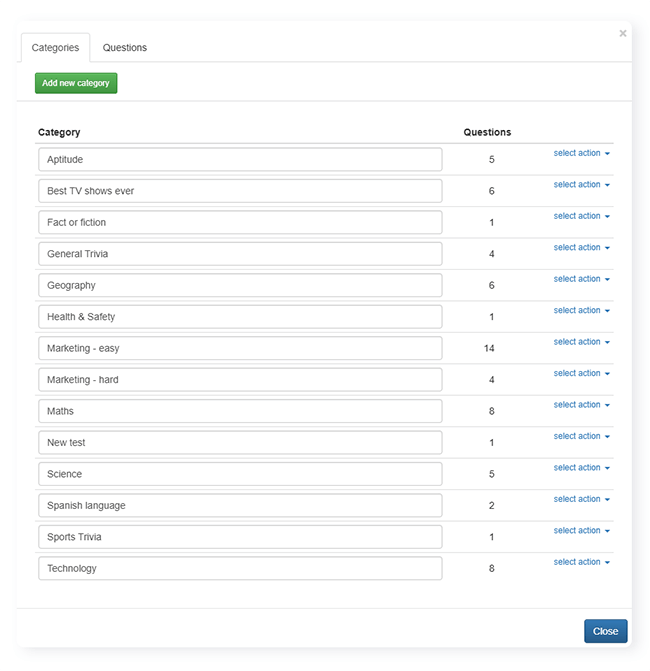
Task: Open select action for Spanish language
Action: (x=581, y=499)
